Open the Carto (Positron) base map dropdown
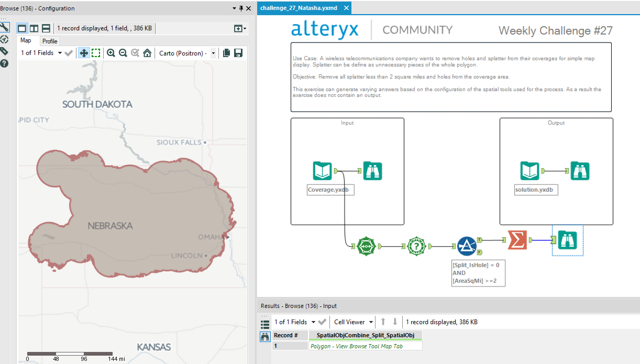 pyautogui.click(x=213, y=53)
